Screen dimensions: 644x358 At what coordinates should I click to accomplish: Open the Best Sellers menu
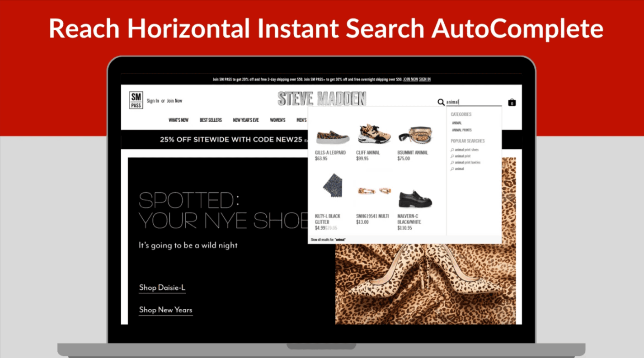(211, 120)
